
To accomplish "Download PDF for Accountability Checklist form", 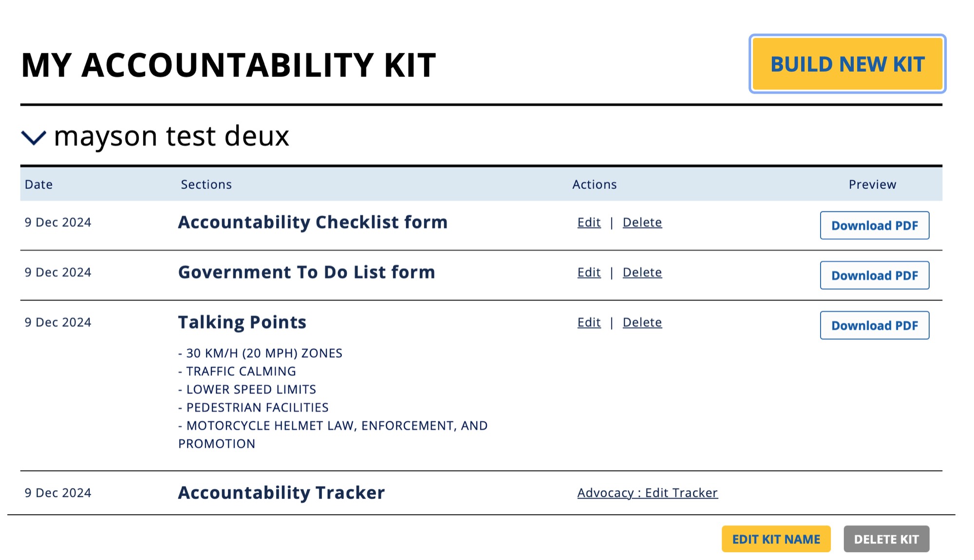I will pos(874,225).
